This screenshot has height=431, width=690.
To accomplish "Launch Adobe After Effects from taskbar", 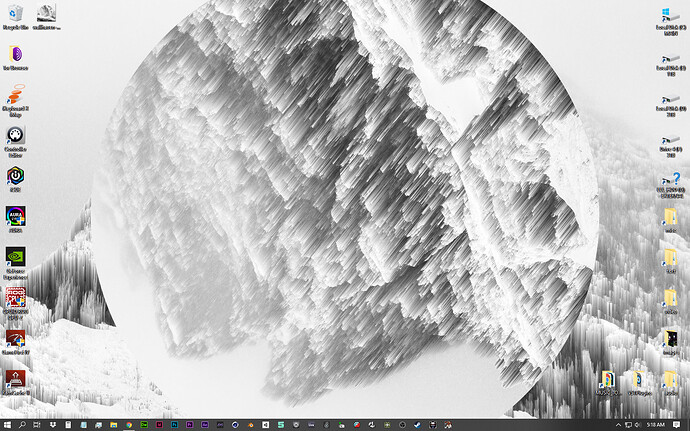I will pyautogui.click(x=205, y=425).
